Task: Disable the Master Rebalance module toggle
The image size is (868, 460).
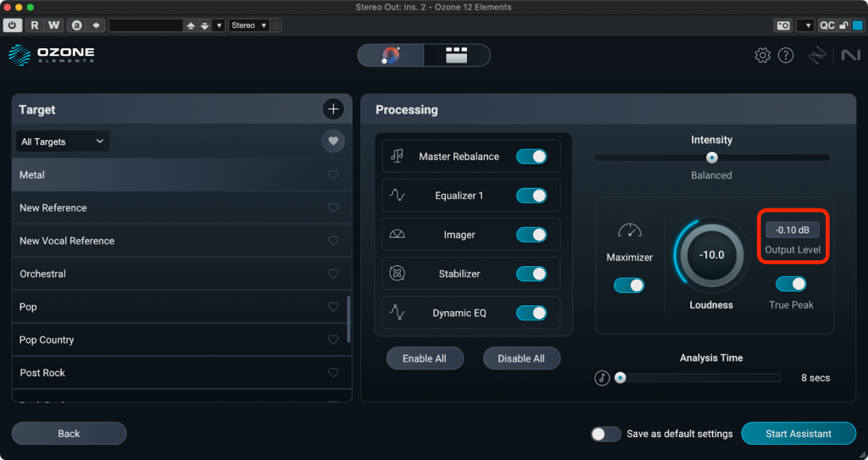Action: pyautogui.click(x=531, y=157)
